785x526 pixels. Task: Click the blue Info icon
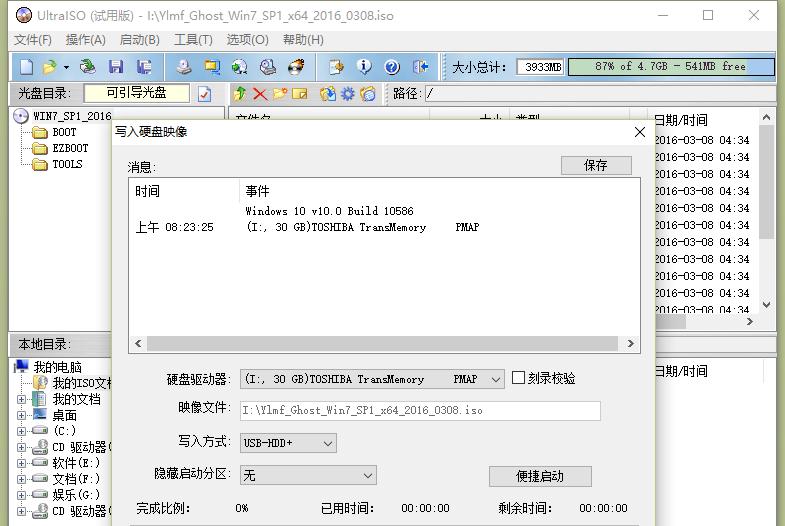[x=364, y=67]
